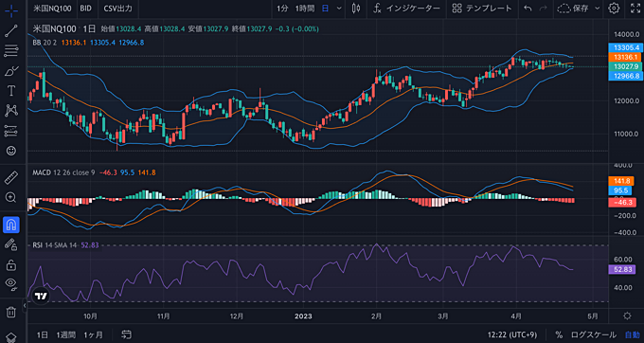Click the blue 12966.8 lower band label
The image size is (644, 343).
pos(626,76)
